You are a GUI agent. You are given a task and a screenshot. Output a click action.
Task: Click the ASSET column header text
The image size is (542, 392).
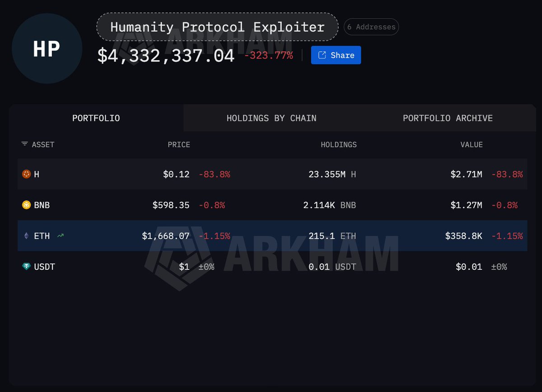point(43,145)
